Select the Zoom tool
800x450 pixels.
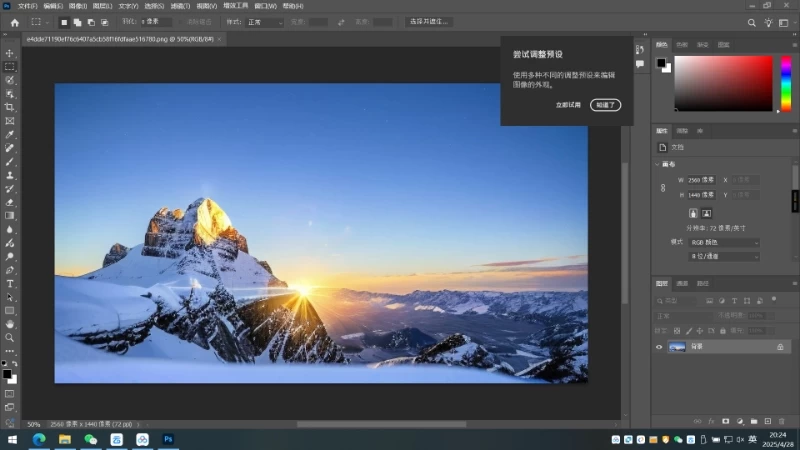click(10, 338)
